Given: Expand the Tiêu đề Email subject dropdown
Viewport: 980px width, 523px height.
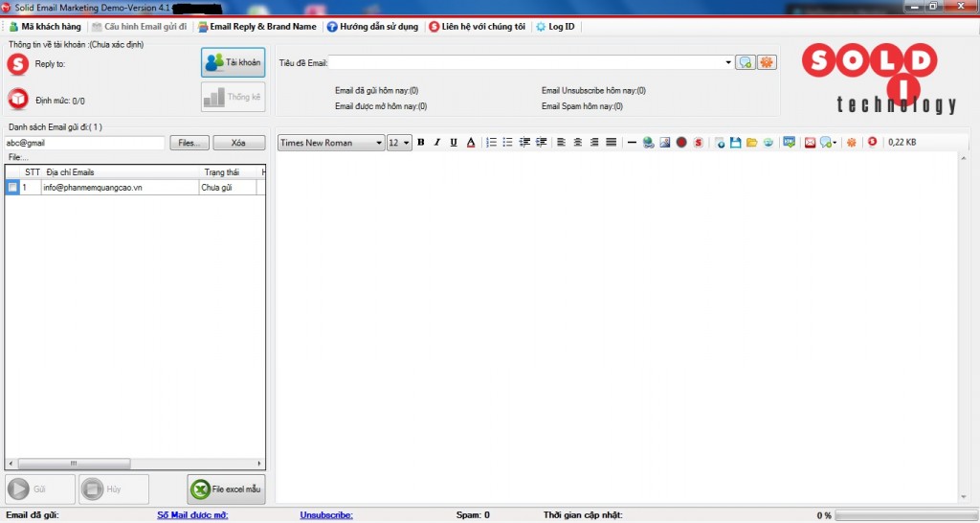Looking at the screenshot, I should (x=728, y=62).
